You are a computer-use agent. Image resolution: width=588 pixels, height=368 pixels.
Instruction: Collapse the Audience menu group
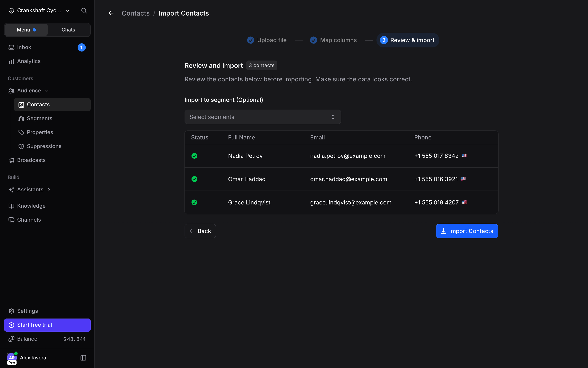(x=47, y=91)
